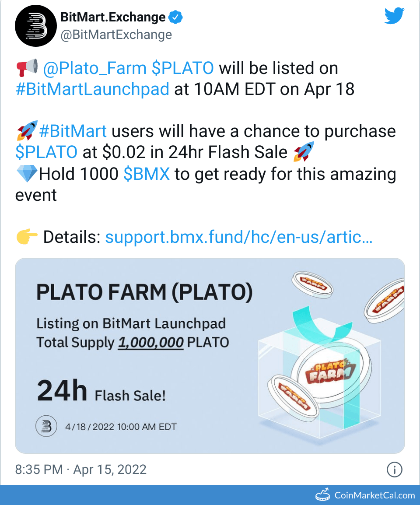Click the $BMX cashtag
420x505 pixels.
pos(147,174)
